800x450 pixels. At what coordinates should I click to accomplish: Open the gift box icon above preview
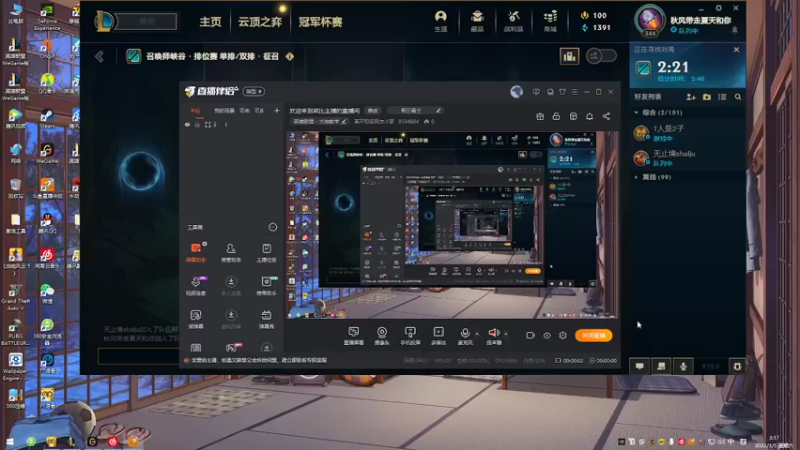coord(540,116)
